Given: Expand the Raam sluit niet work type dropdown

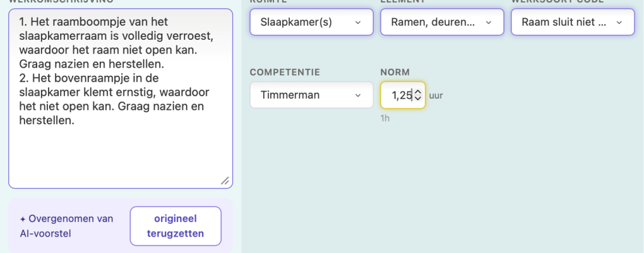Looking at the screenshot, I should pyautogui.click(x=573, y=22).
